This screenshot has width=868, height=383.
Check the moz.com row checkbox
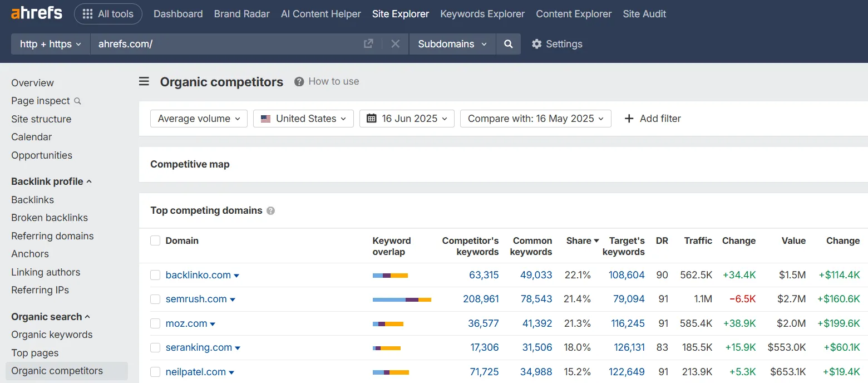coord(155,323)
